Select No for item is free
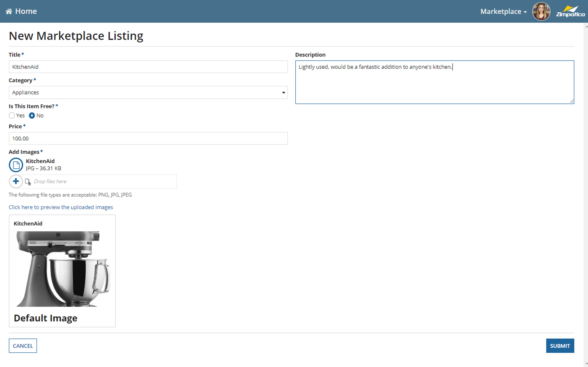The image size is (588, 367). 32,115
